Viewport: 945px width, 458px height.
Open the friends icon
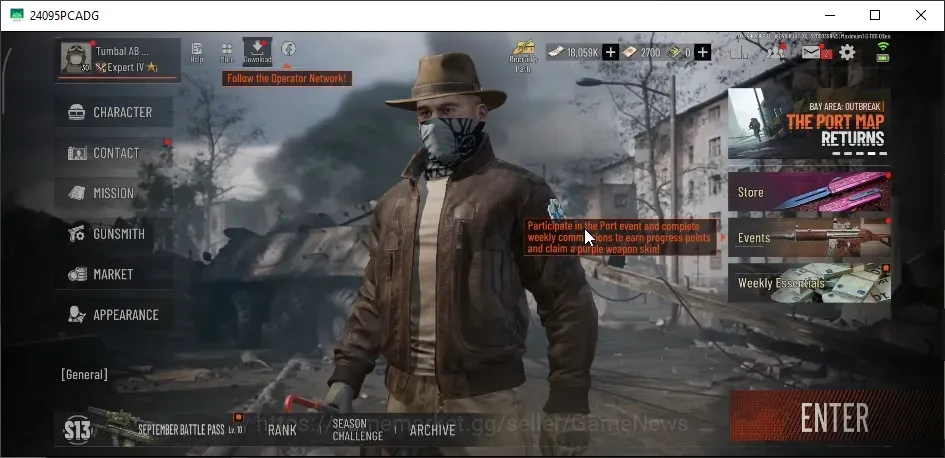click(775, 52)
